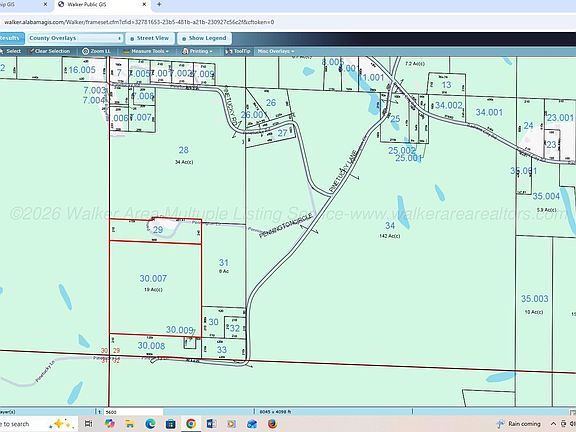Toggle Street View
The height and width of the screenshot is (432, 576).
click(150, 38)
